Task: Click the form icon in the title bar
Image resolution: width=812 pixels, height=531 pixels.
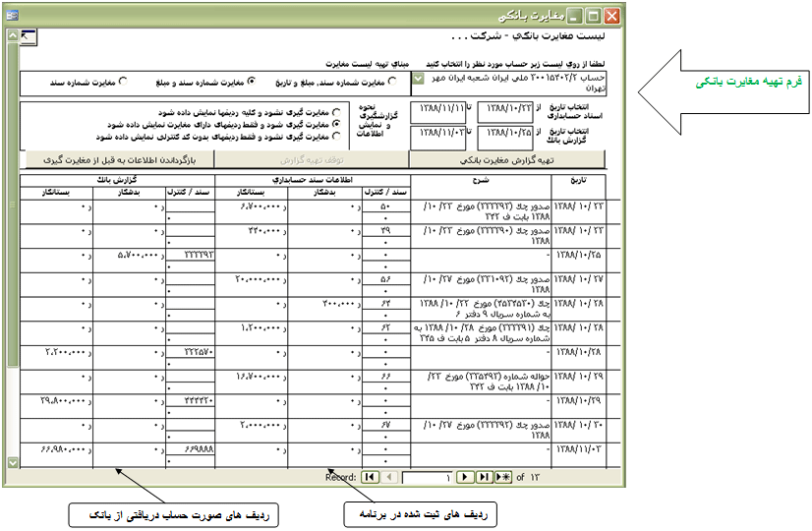Action: (13, 15)
